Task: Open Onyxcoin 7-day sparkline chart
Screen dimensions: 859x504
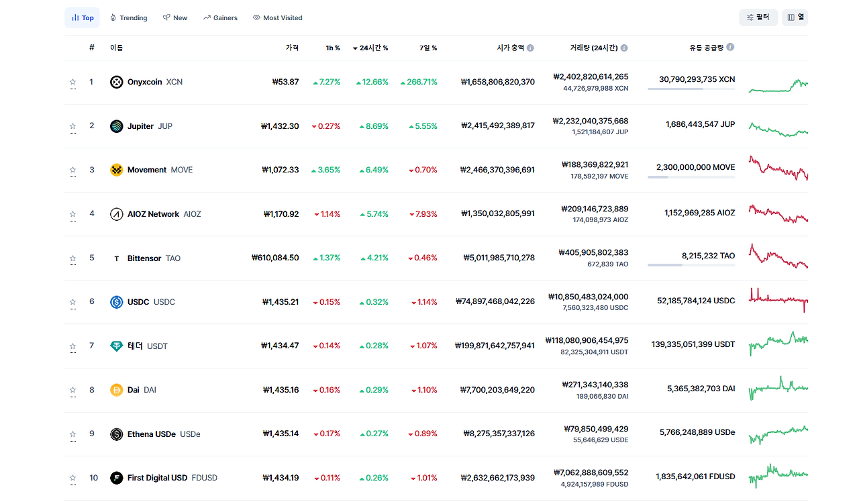Action: (778, 85)
